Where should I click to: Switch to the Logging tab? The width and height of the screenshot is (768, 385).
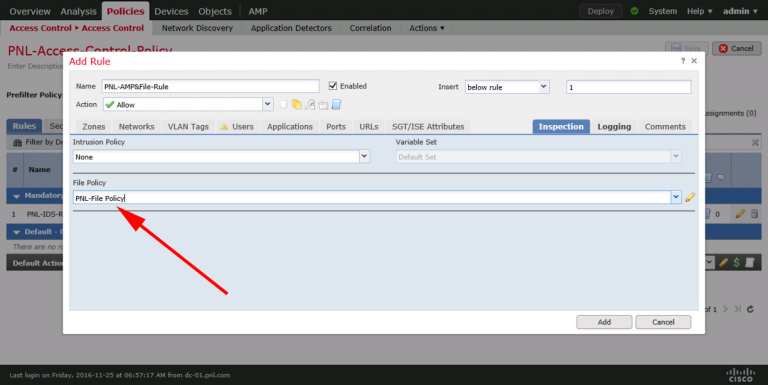(x=614, y=126)
